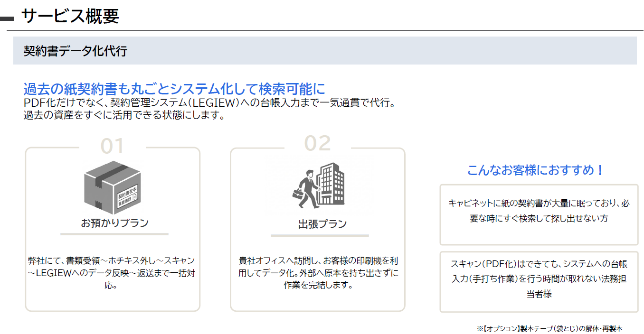Select the 02 step number

tap(317, 143)
